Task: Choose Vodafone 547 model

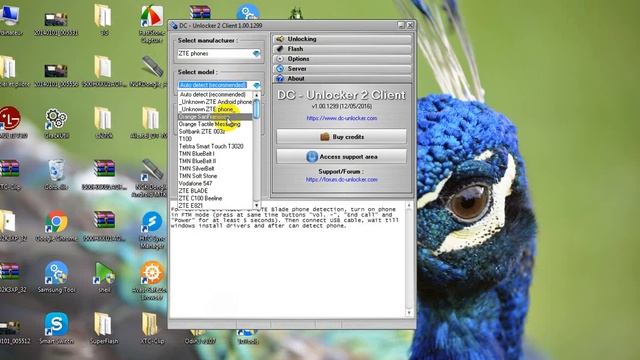Action: [215, 183]
